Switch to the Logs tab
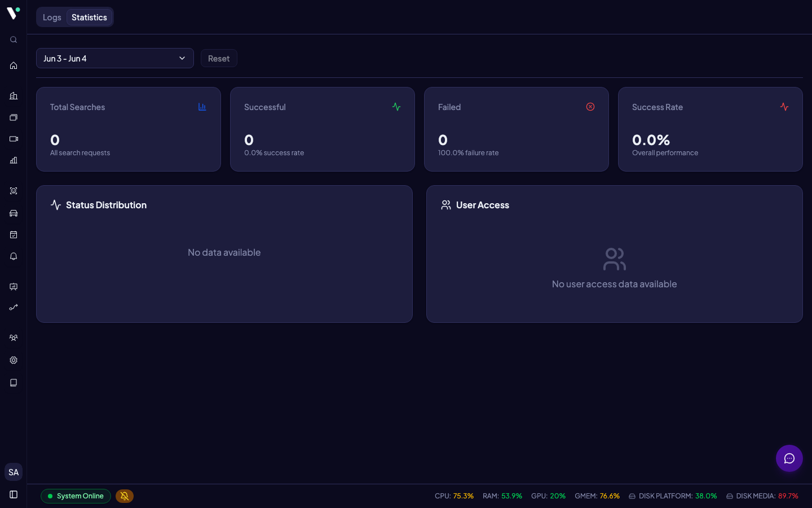812x508 pixels. click(x=52, y=17)
